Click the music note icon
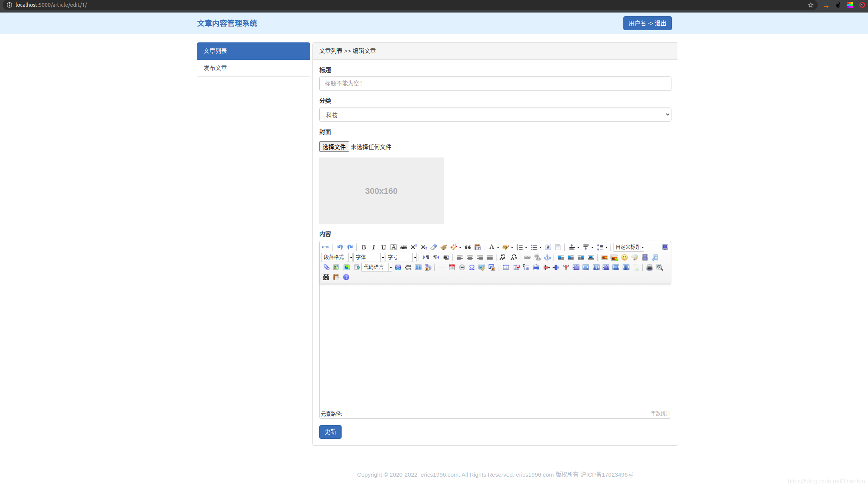Screen dimensions: 868x488 coord(655,257)
